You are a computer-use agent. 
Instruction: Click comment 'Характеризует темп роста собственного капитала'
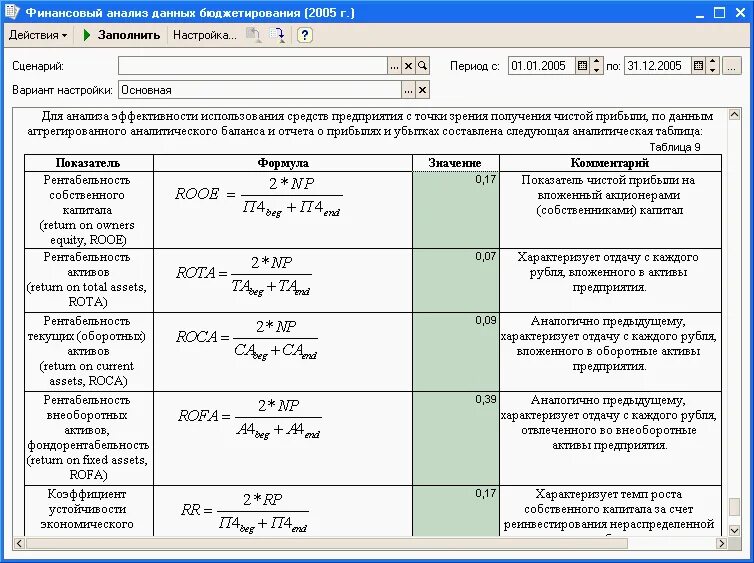609,509
